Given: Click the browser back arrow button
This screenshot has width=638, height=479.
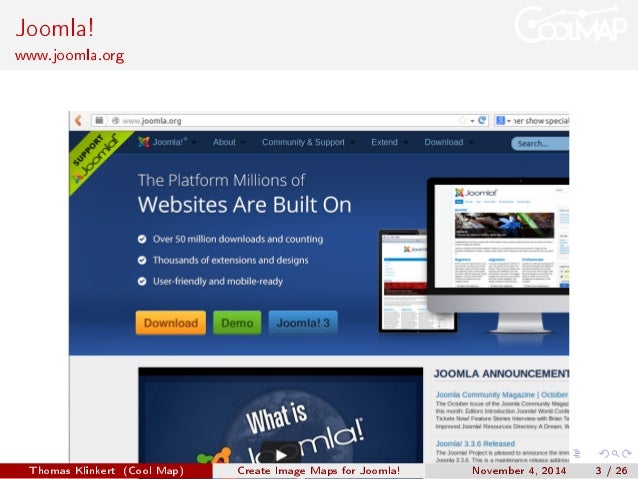Looking at the screenshot, I should click(78, 120).
